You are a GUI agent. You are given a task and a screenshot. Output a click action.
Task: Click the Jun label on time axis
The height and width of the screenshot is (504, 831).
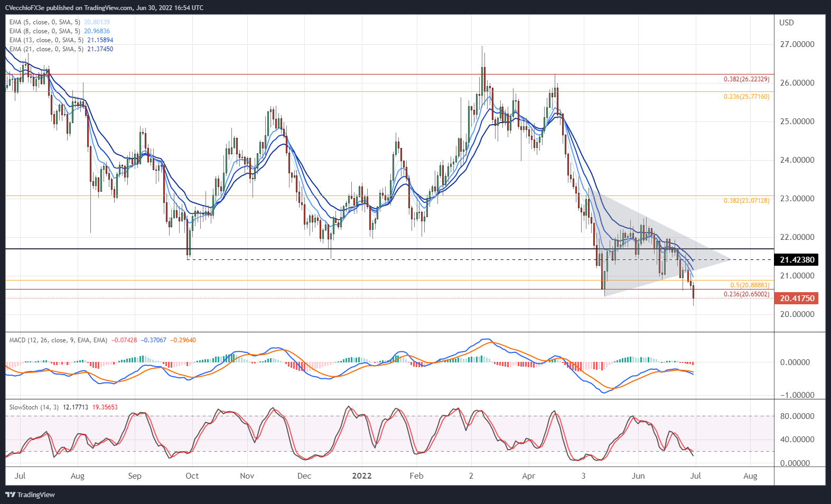point(638,476)
